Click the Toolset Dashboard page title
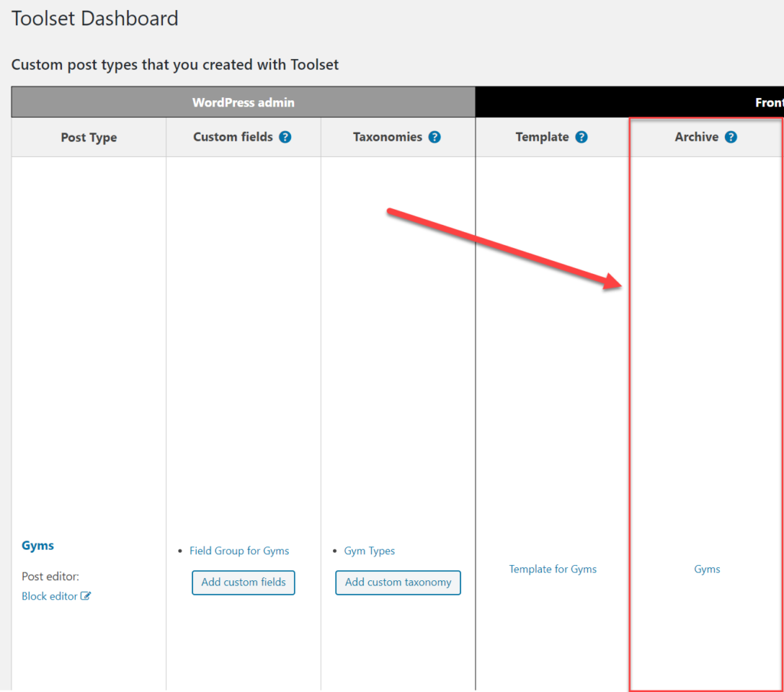The width and height of the screenshot is (784, 692). click(94, 18)
